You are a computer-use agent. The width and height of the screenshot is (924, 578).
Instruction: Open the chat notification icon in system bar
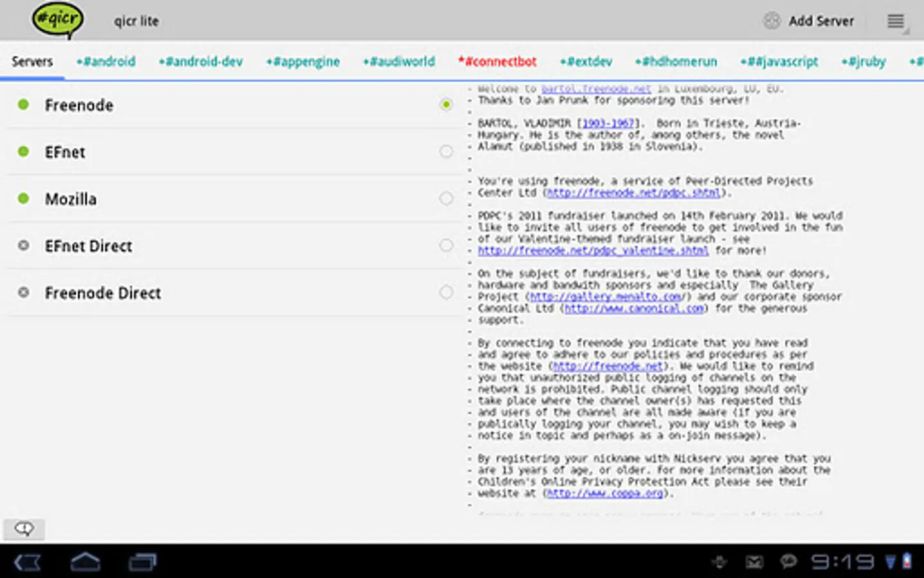click(789, 563)
